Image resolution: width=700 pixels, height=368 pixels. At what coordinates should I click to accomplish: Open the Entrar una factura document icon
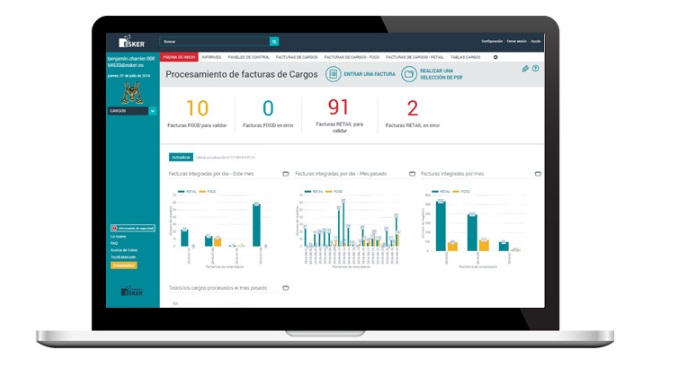[x=333, y=74]
